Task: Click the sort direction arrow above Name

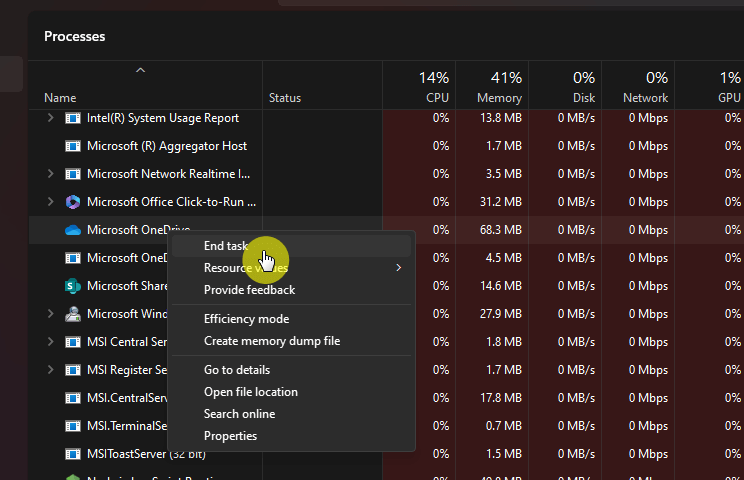Action: tap(140, 70)
